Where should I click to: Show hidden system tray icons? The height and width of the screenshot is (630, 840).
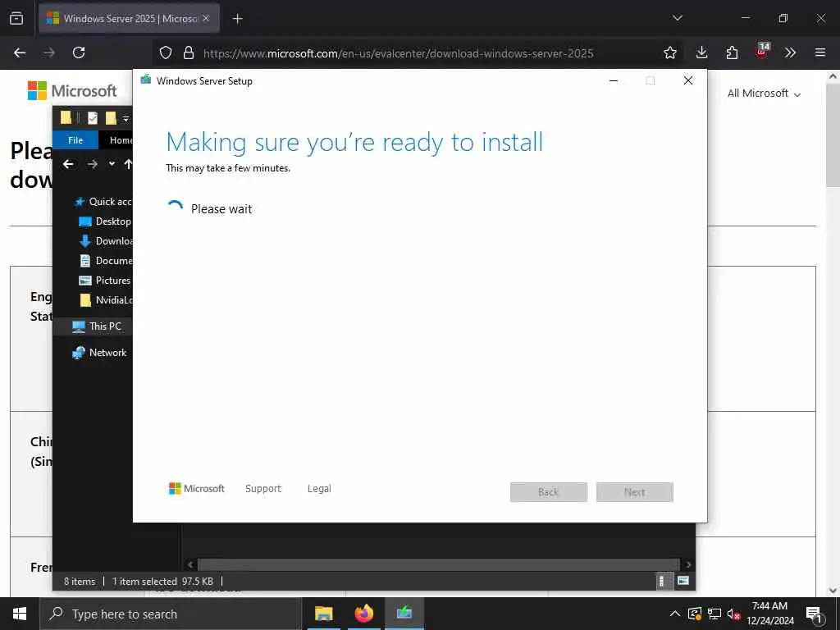tap(675, 614)
